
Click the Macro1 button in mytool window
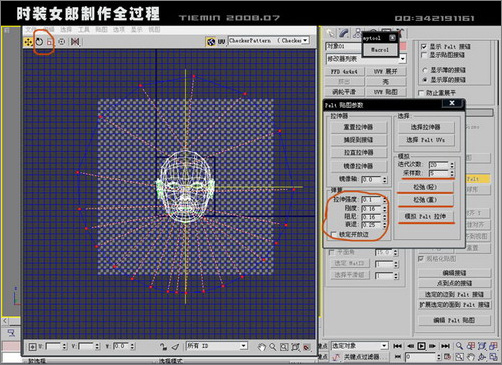[380, 50]
